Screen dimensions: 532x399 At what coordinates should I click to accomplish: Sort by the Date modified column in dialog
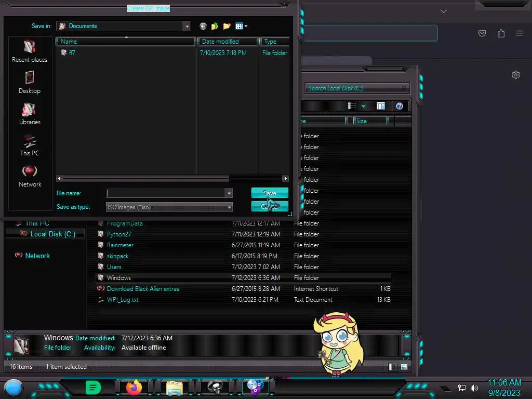[228, 42]
